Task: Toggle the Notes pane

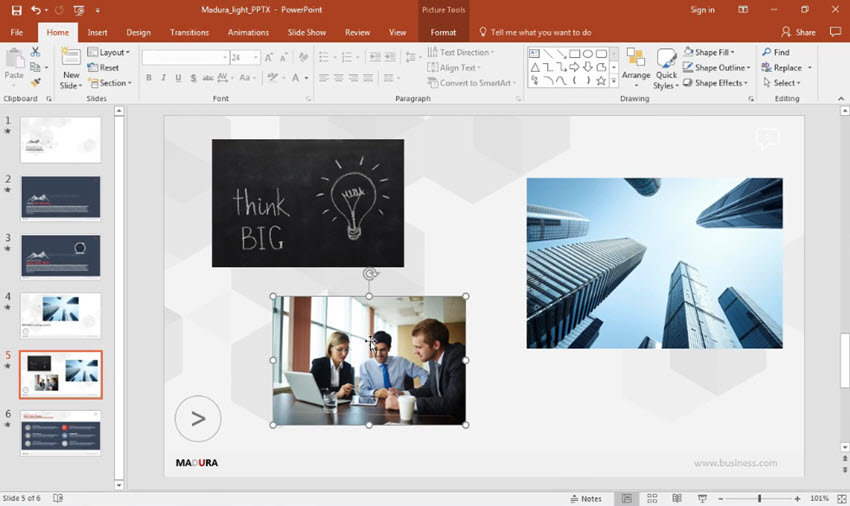Action: (586, 498)
